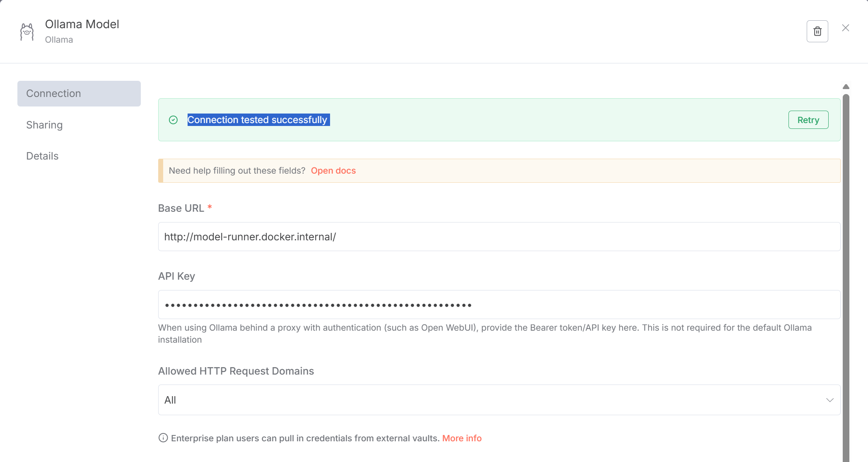Click the info icon beside Enterprise note
Viewport: 868px width, 462px height.
pyautogui.click(x=163, y=438)
